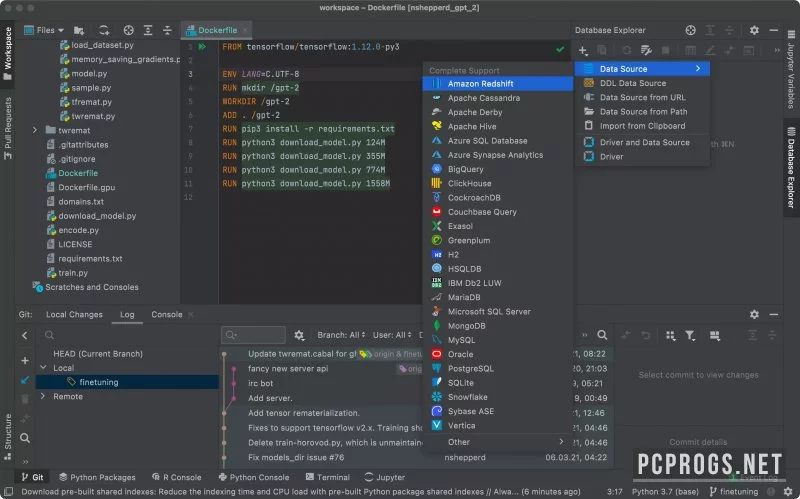Select PostgreSQL from data source list

498,368
